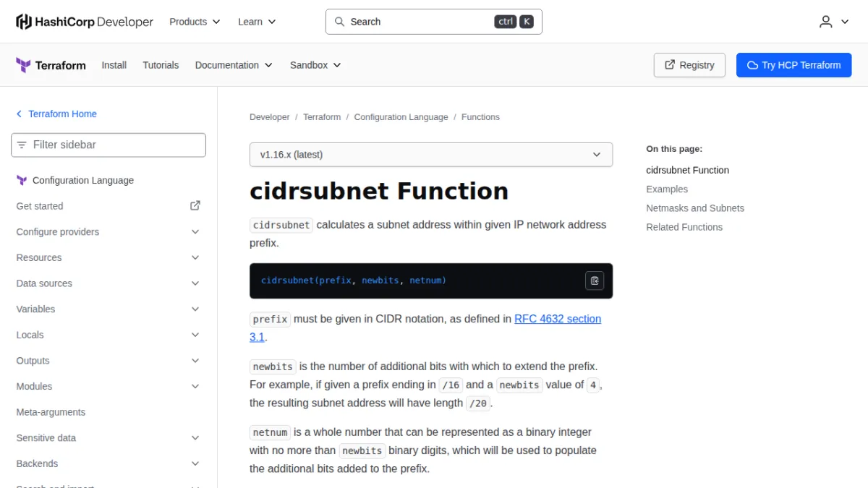Image resolution: width=868 pixels, height=488 pixels.
Task: Click the Developer breadcrumb
Action: pos(270,117)
